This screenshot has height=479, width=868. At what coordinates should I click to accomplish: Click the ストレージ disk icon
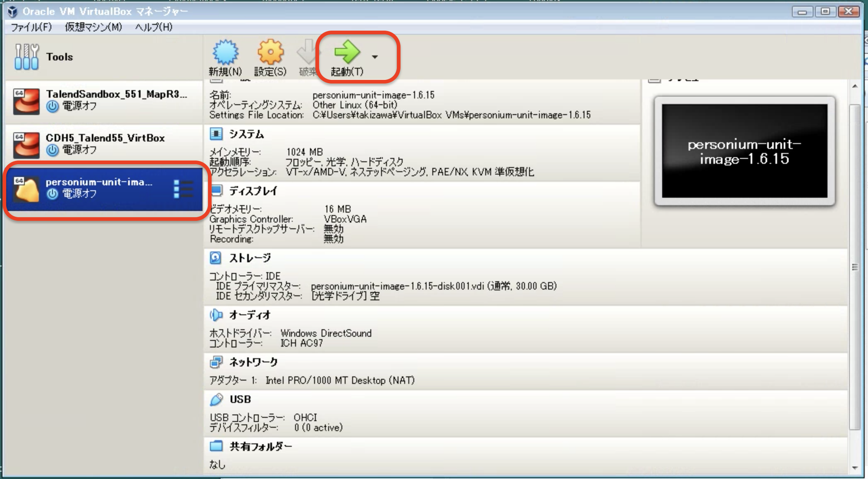pos(216,258)
